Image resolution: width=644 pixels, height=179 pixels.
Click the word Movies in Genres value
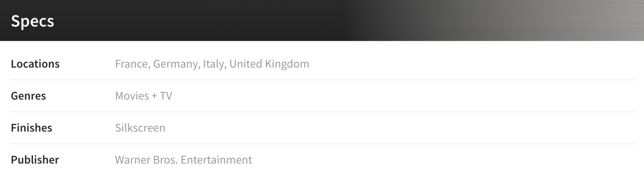click(x=132, y=96)
